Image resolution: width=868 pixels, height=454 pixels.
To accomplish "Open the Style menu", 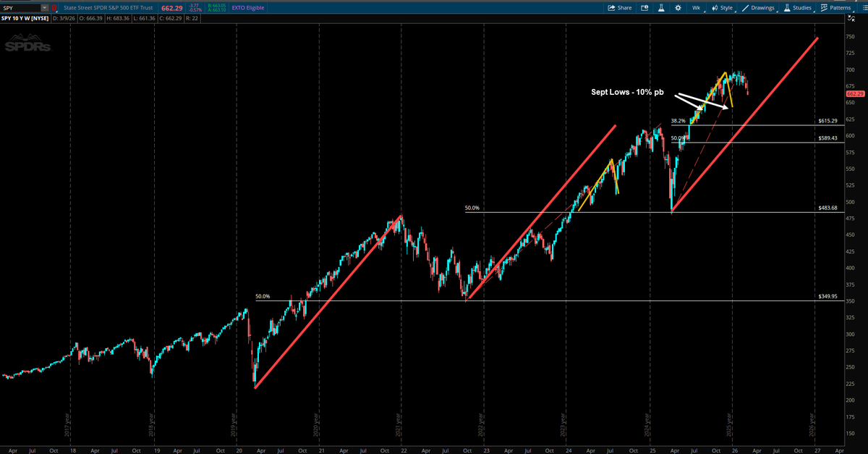I will click(x=721, y=8).
